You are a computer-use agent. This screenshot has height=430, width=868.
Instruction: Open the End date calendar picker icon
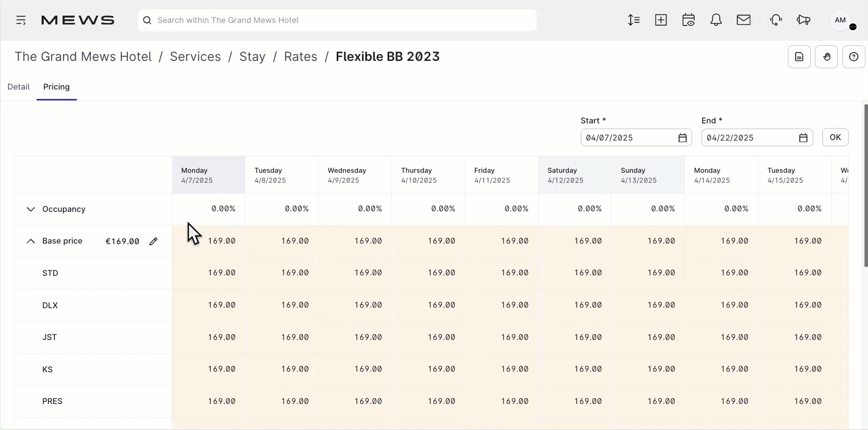tap(803, 138)
